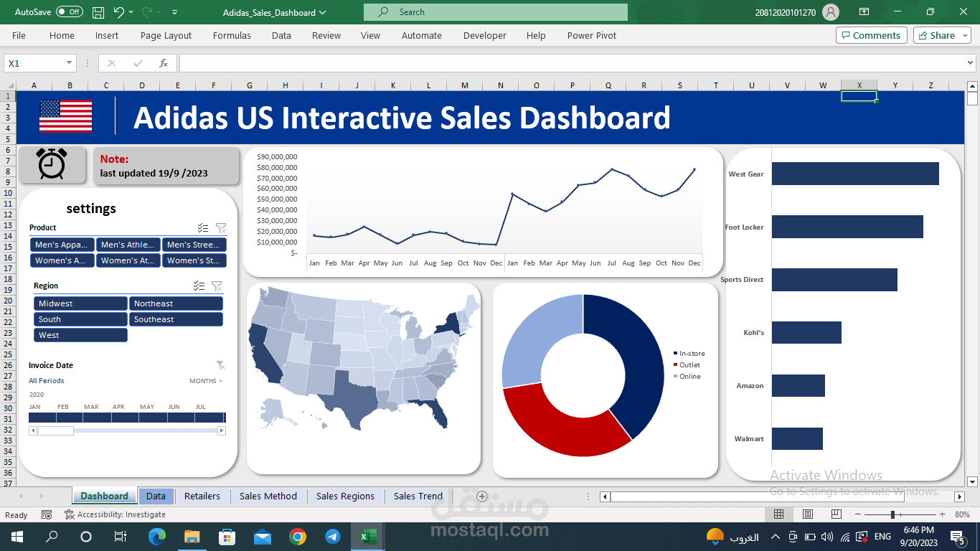Toggle the AutoSave switch
Image resolution: width=980 pixels, height=551 pixels.
[x=70, y=12]
